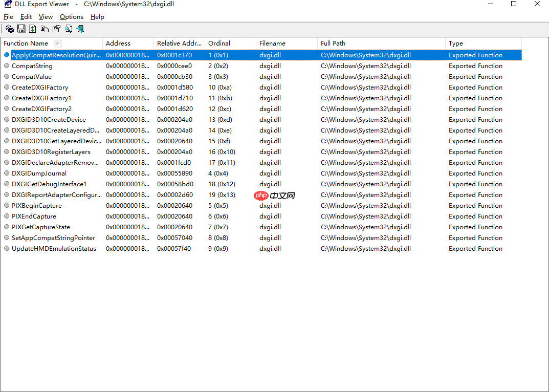Click the Copy selected items toolbar icon
This screenshot has height=392, width=549.
(45, 29)
